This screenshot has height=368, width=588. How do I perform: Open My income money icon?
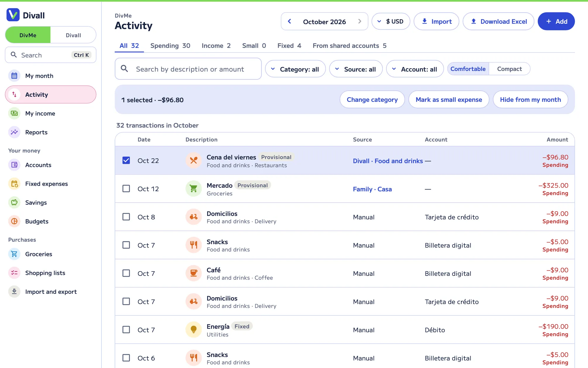(x=14, y=113)
